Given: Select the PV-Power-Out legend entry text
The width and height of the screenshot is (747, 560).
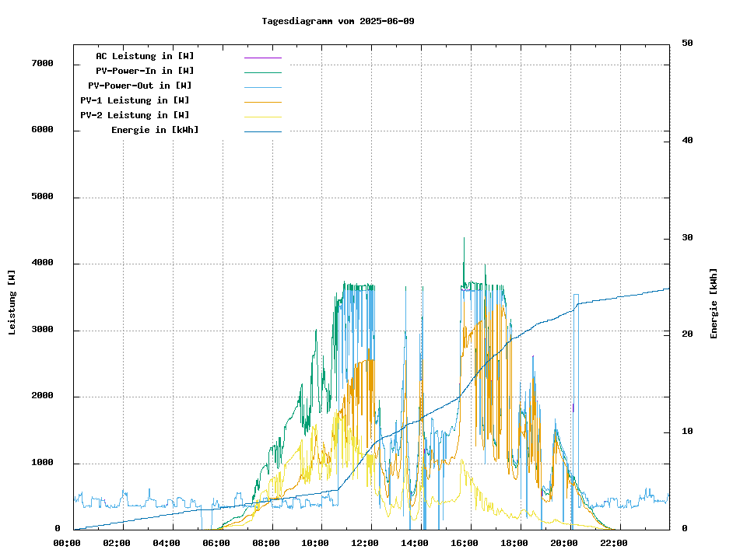Looking at the screenshot, I should (x=140, y=86).
